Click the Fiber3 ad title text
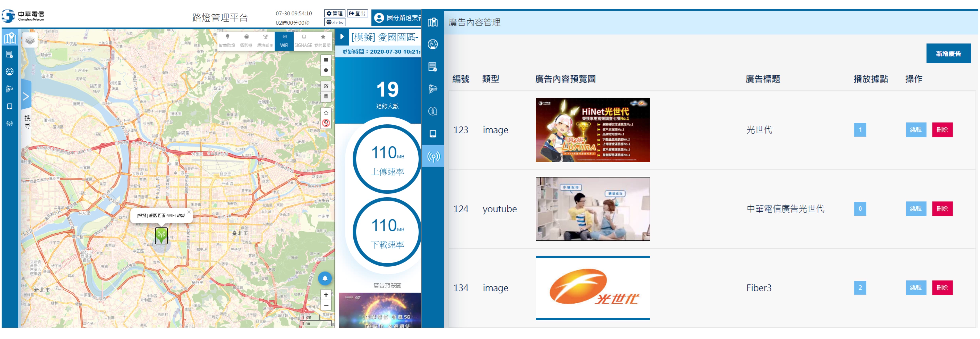The height and width of the screenshot is (339, 980). [759, 288]
